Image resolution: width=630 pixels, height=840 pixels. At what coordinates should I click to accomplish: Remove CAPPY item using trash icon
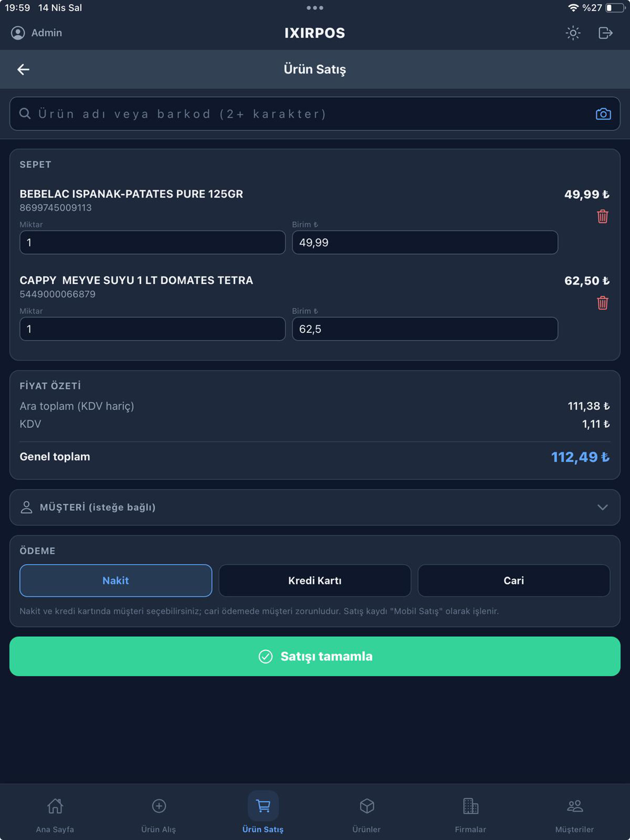click(602, 303)
